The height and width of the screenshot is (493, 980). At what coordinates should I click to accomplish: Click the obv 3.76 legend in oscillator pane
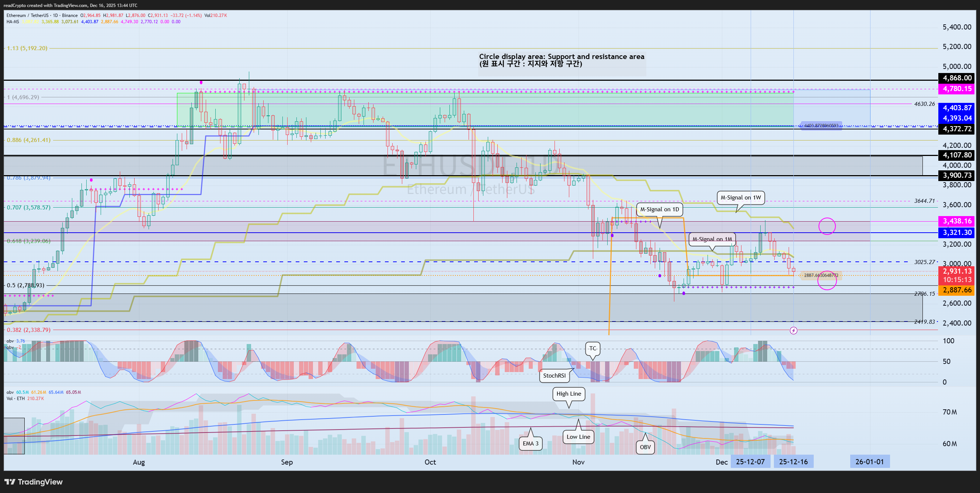click(15, 341)
